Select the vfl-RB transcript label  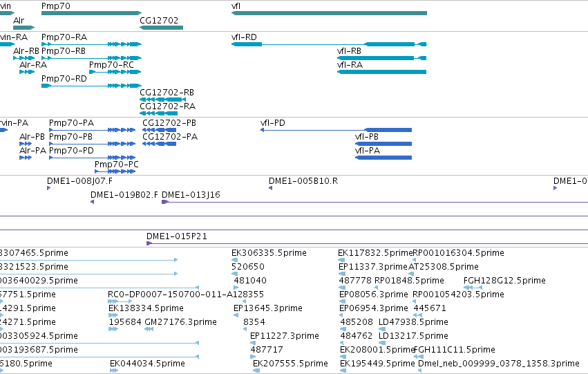349,51
